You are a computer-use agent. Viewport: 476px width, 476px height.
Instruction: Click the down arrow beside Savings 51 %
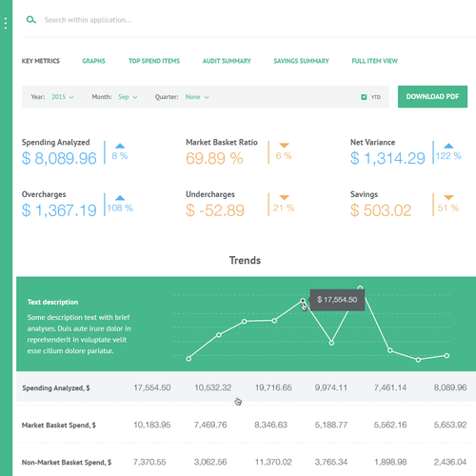pyautogui.click(x=448, y=197)
